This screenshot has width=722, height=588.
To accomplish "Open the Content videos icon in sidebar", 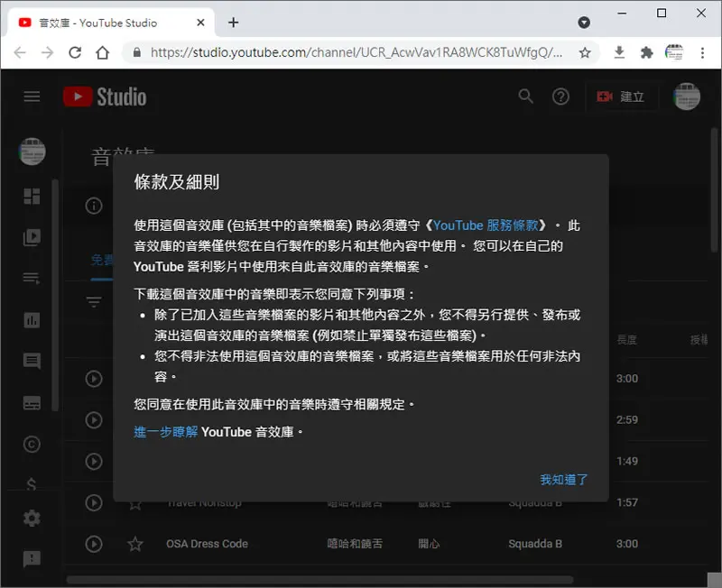I will tap(32, 237).
